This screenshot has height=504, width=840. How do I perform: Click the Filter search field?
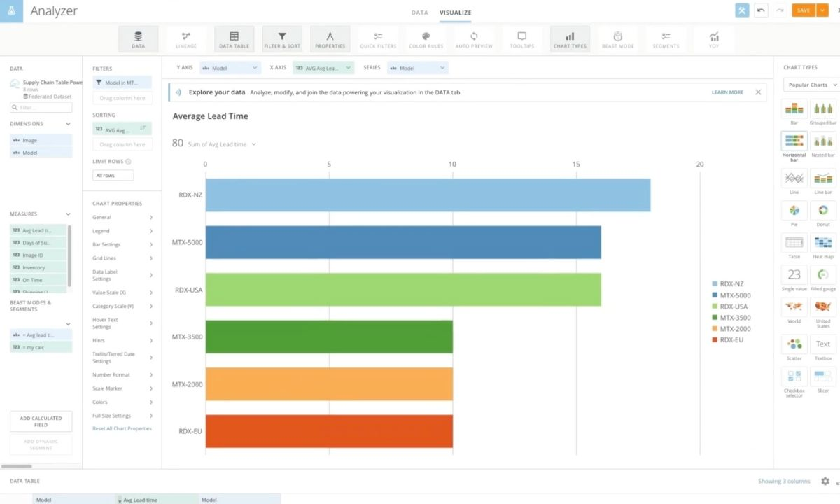tap(41, 107)
